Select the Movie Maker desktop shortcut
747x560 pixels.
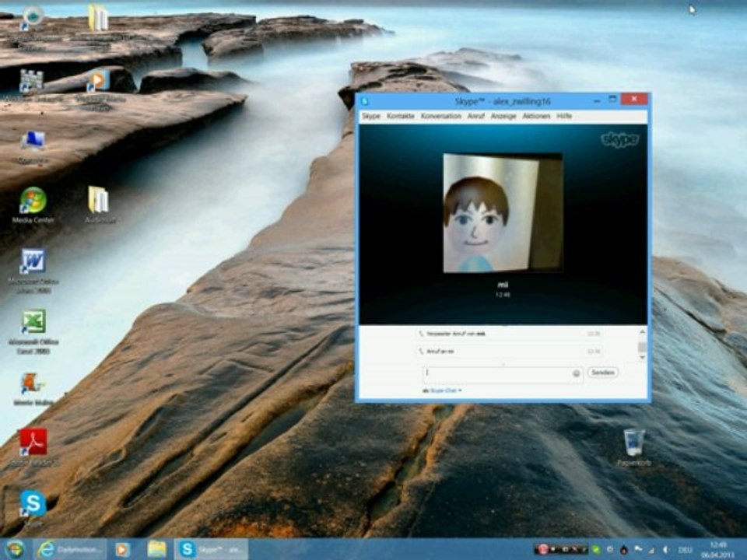[x=33, y=389]
